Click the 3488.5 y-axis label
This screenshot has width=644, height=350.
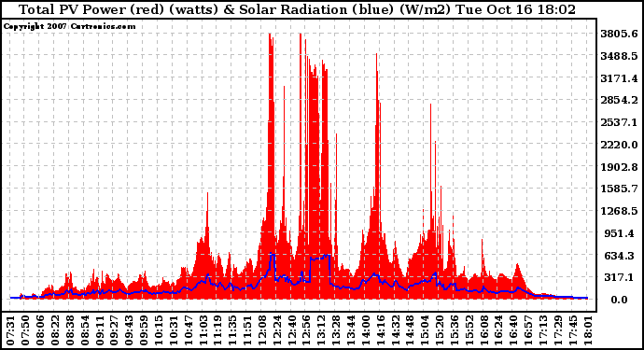(620, 56)
